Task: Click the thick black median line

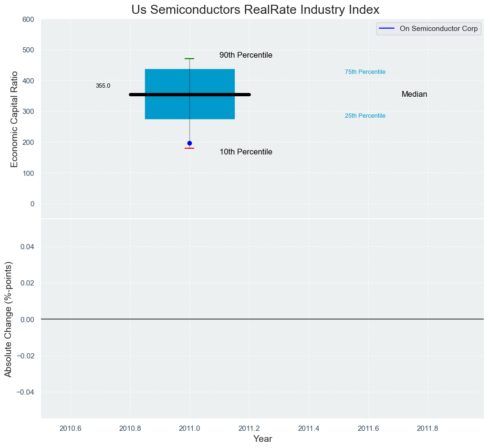Action: (x=189, y=94)
